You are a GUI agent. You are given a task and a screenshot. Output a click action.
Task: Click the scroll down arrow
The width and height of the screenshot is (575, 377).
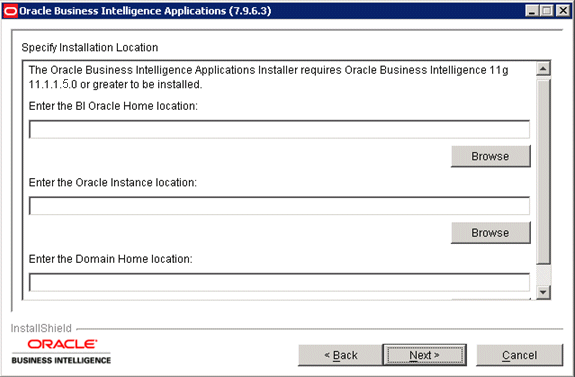coord(543,292)
